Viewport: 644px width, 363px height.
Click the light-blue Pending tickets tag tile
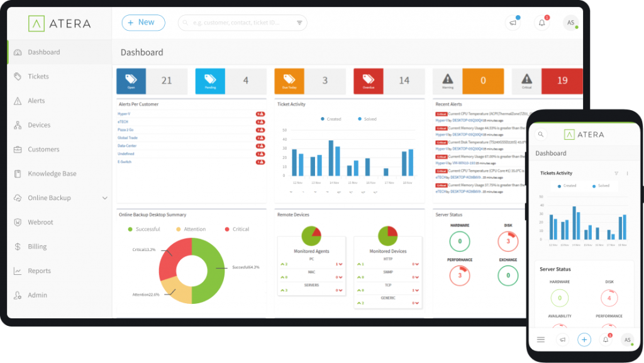coord(210,81)
